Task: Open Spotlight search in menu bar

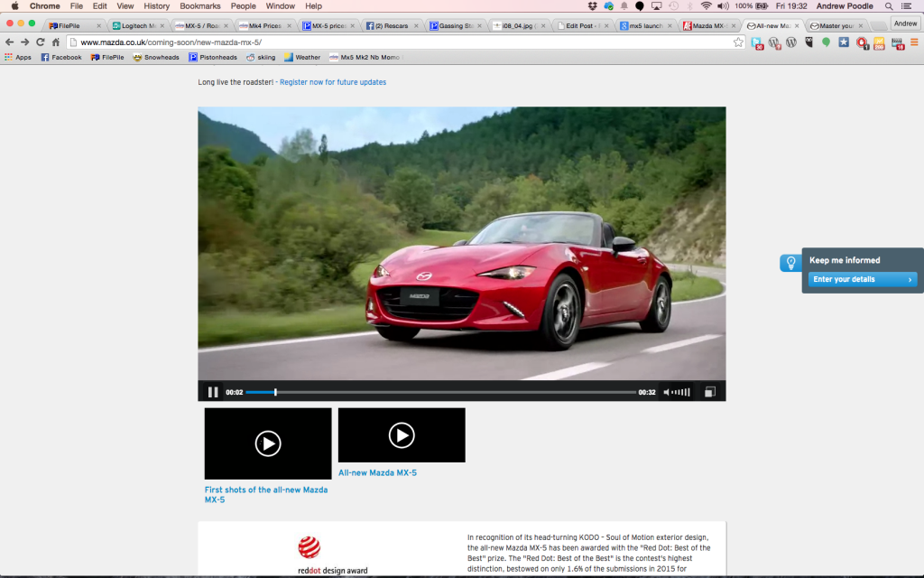Action: point(889,6)
